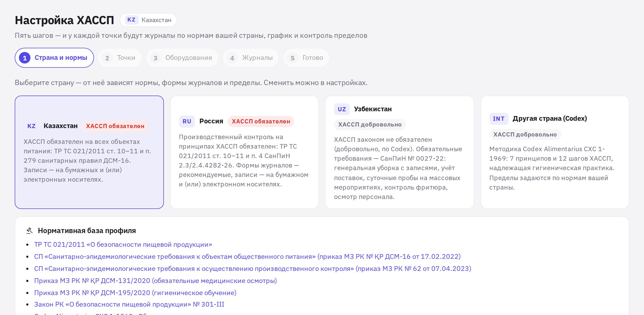Click ХАССП добровольно badge on Узбекистан card

(370, 124)
